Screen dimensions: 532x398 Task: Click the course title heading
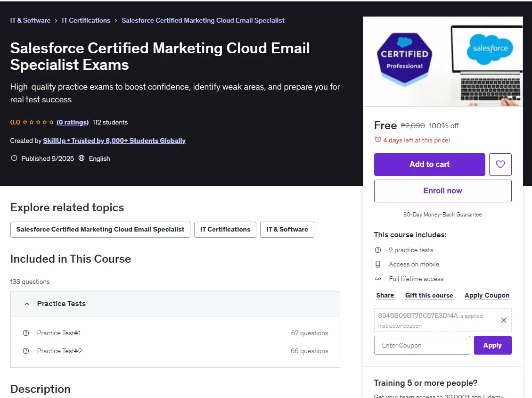[160, 57]
